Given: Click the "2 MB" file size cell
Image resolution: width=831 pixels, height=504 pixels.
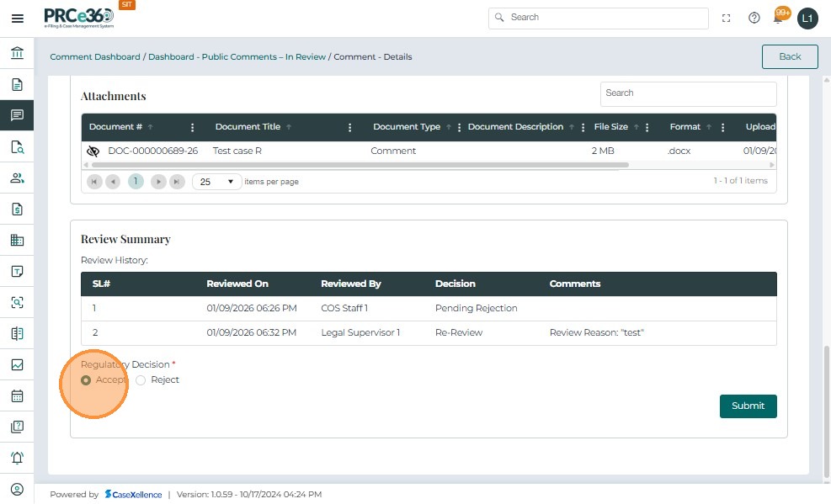Looking at the screenshot, I should (x=603, y=151).
